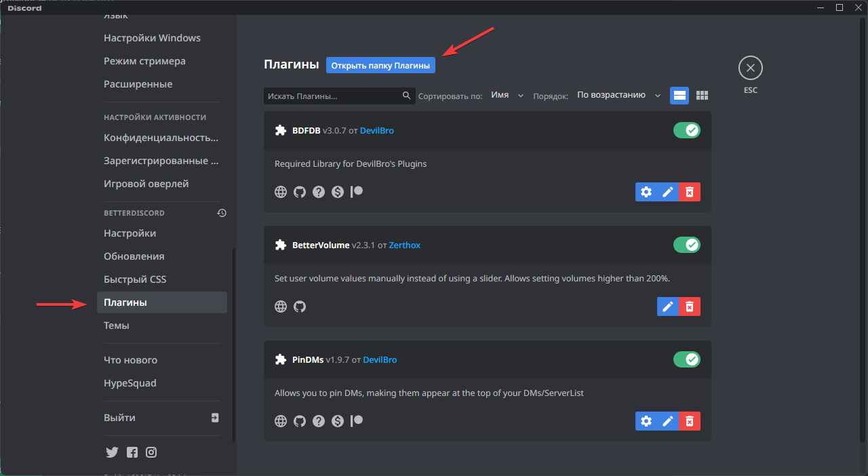The width and height of the screenshot is (868, 476).
Task: Open Обновления section
Action: (x=162, y=256)
